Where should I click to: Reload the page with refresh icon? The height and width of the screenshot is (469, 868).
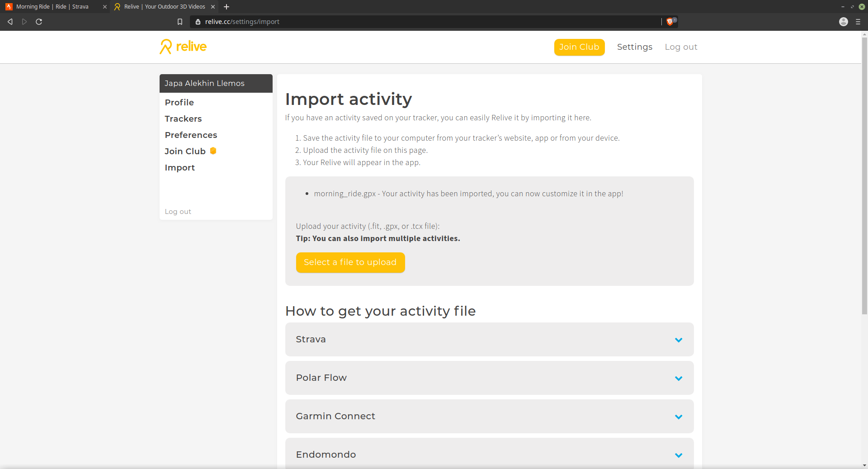tap(39, 22)
